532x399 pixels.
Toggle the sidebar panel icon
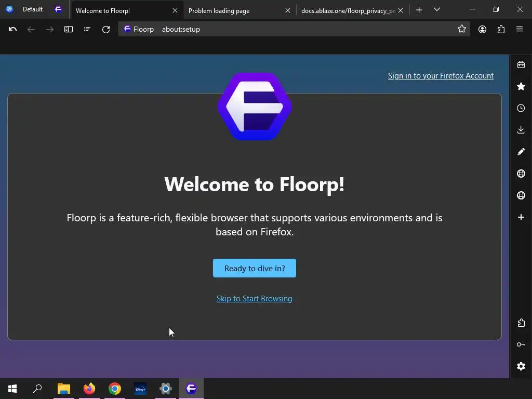(69, 30)
